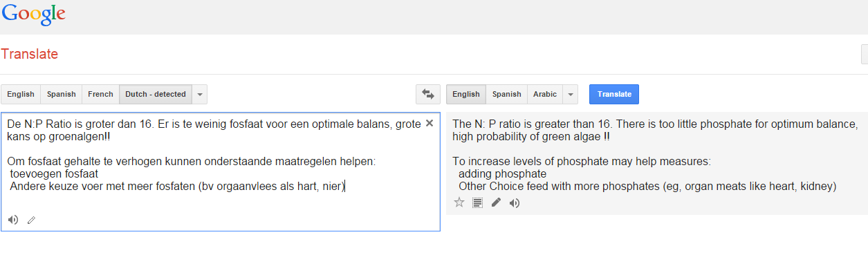Swap source and target languages
Image resolution: width=868 pixels, height=275 pixels.
[x=427, y=94]
